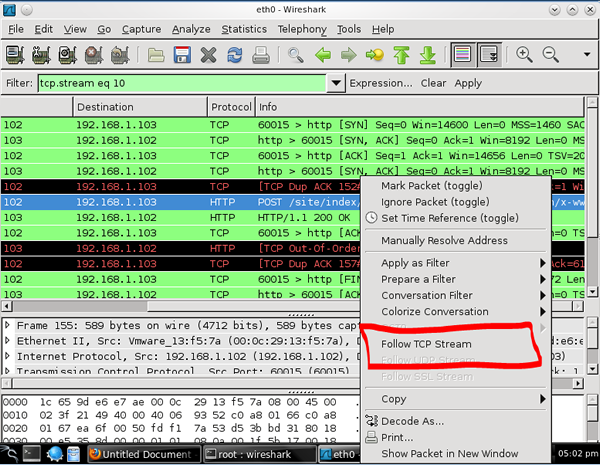Open the Capture menu
The width and height of the screenshot is (600, 465).
(141, 29)
